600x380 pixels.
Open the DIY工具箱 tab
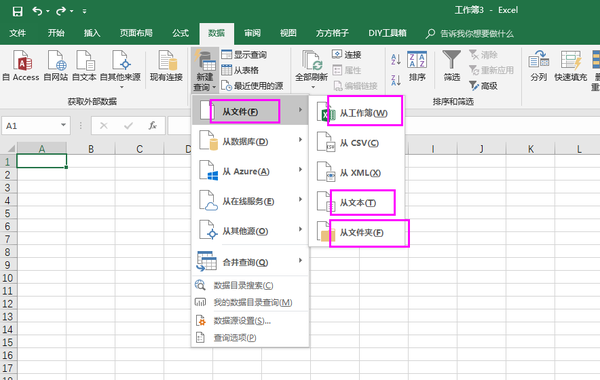coord(387,33)
